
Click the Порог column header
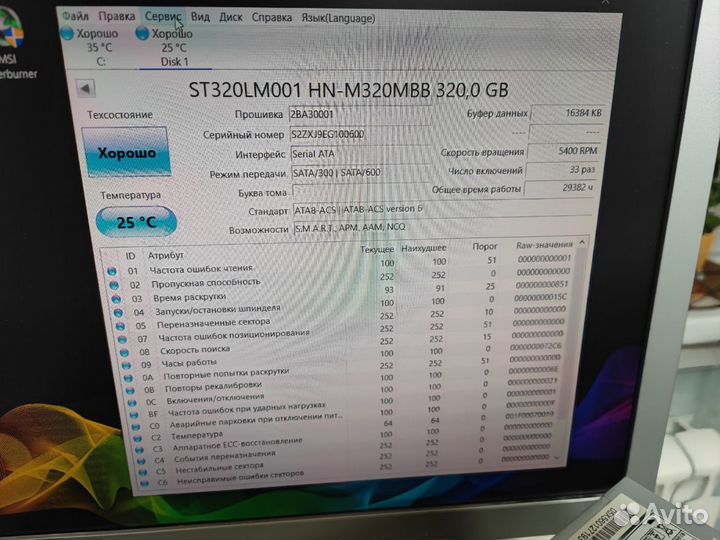(x=485, y=247)
